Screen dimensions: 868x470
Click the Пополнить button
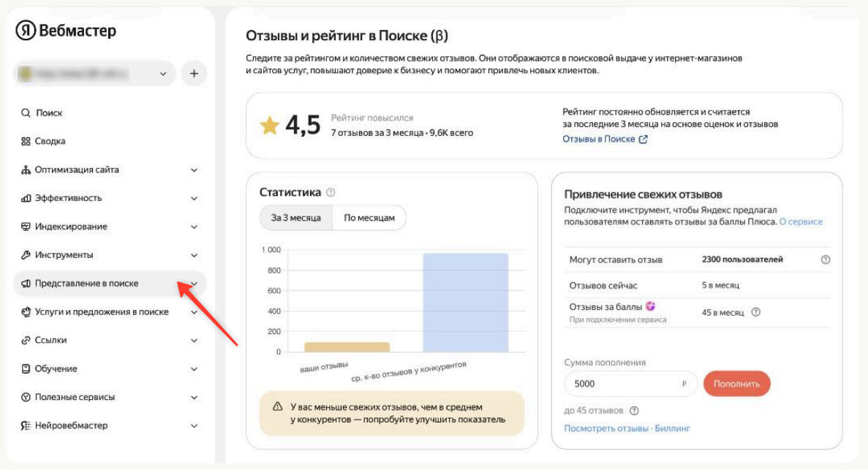click(737, 384)
